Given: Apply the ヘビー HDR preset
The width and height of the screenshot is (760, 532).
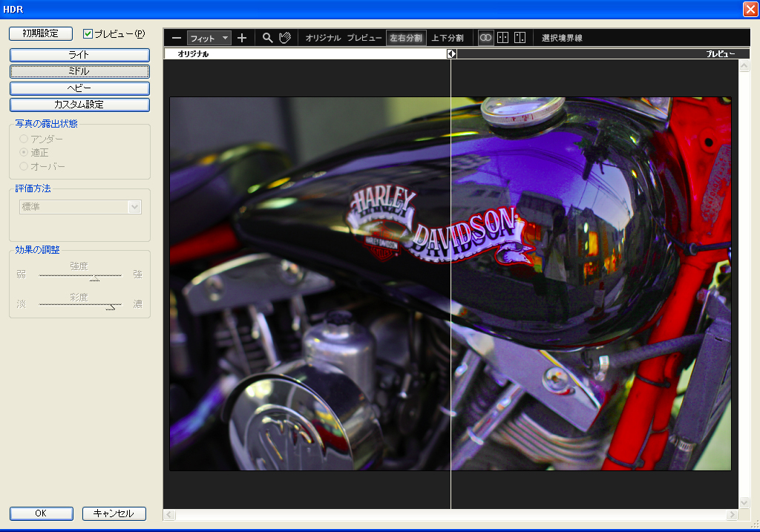Looking at the screenshot, I should (x=79, y=88).
